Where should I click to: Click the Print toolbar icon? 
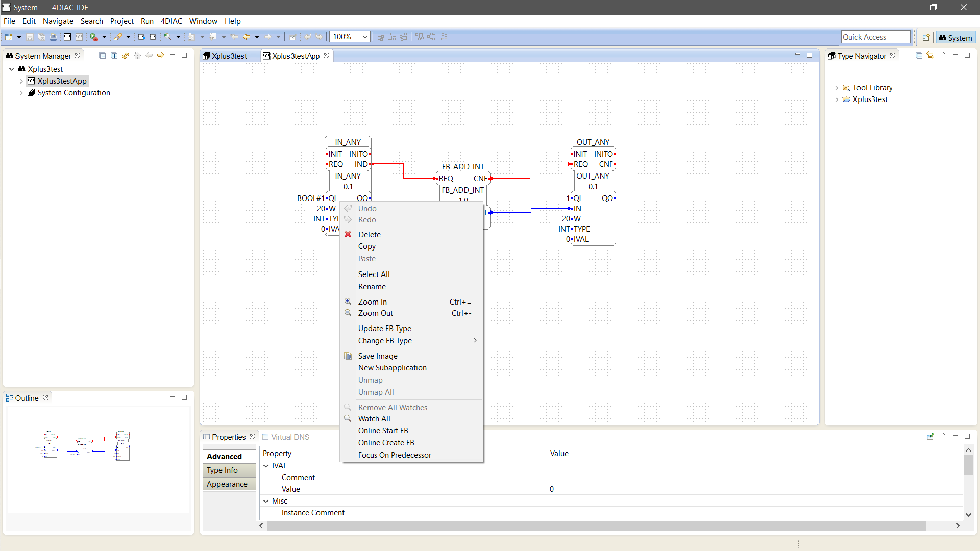pos(53,37)
